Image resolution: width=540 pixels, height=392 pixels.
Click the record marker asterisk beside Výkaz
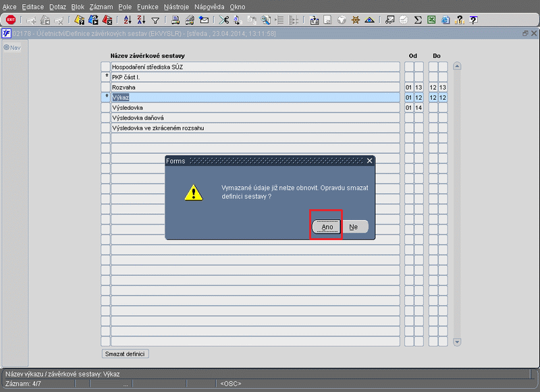point(106,97)
